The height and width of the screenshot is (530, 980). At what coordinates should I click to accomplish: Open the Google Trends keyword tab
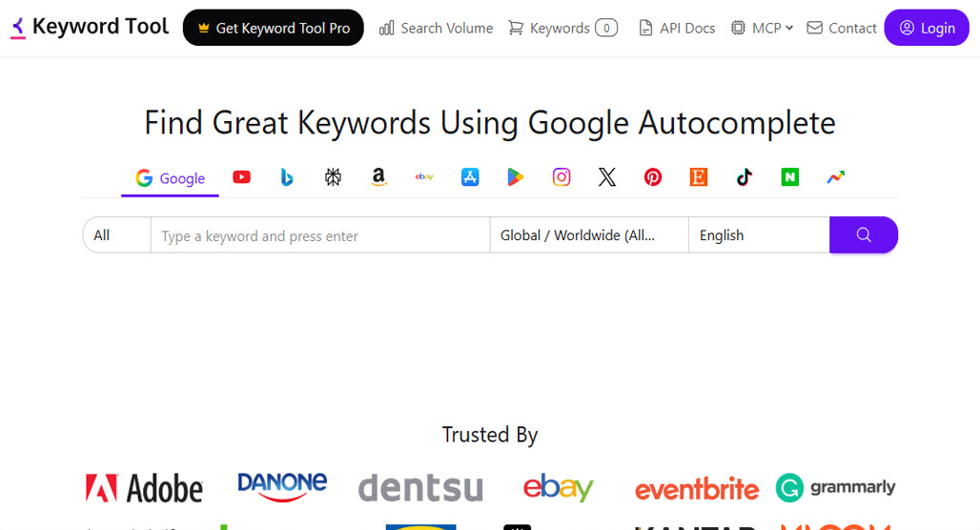836,177
